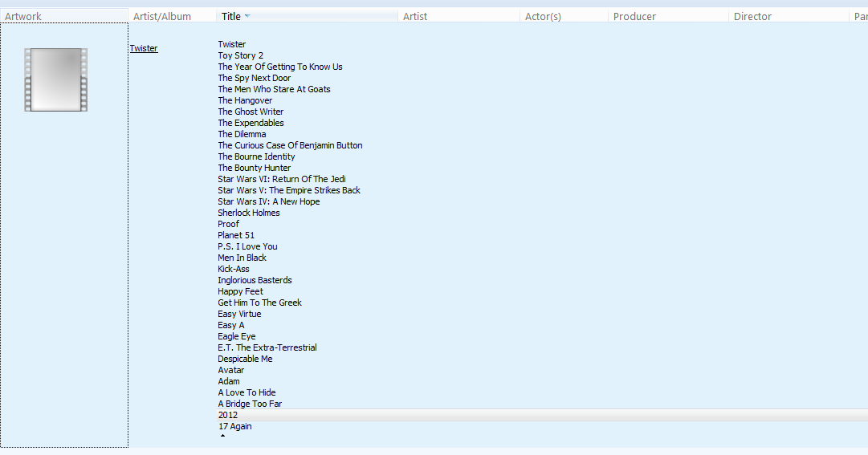Click the Actor(s) column header
The height and width of the screenshot is (455, 868).
[543, 16]
